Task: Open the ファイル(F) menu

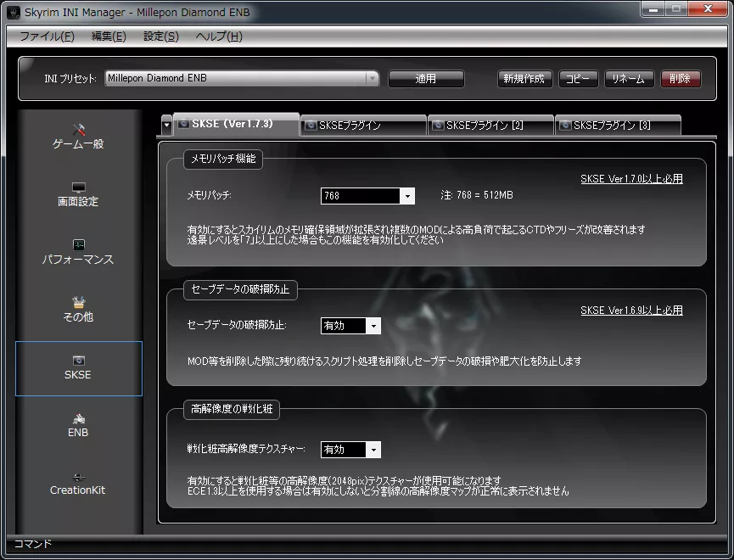Action: coord(47,36)
